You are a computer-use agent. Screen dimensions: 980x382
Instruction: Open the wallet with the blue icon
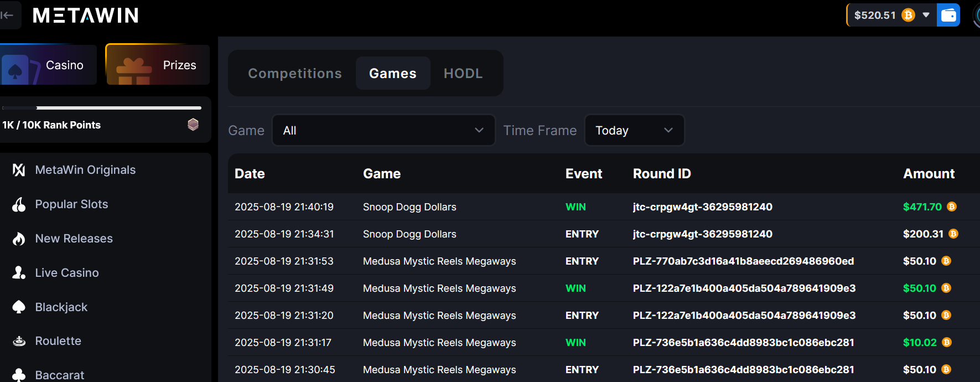pos(948,15)
